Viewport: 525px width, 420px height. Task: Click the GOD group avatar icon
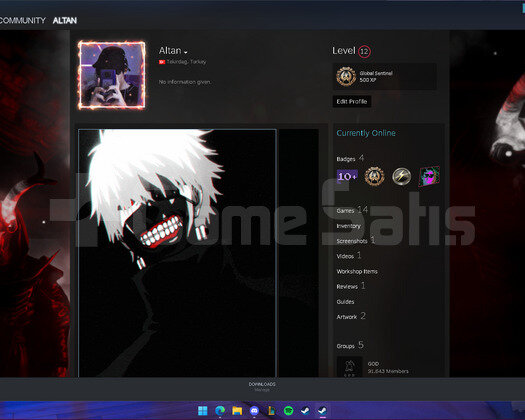coord(349,367)
